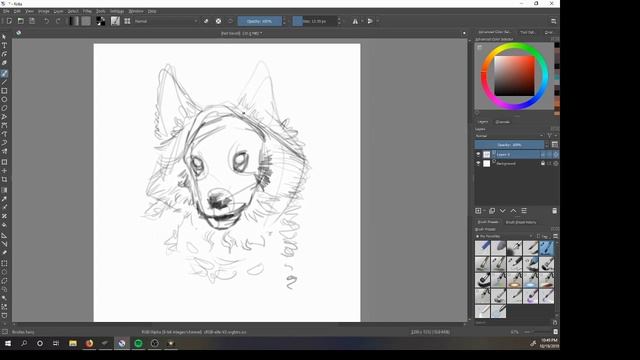Open Spotify from taskbar
Viewport: 640px width, 360px height.
click(138, 343)
